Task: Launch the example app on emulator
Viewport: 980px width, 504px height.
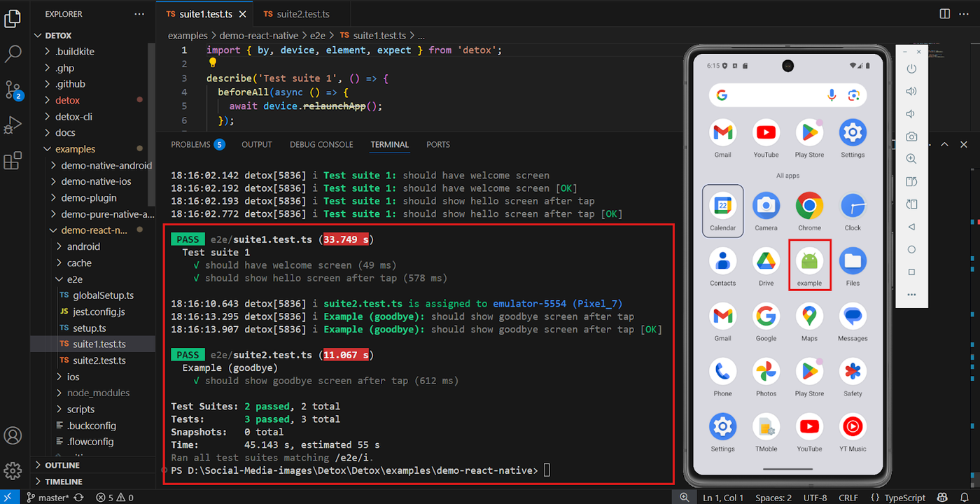Action: click(x=809, y=265)
